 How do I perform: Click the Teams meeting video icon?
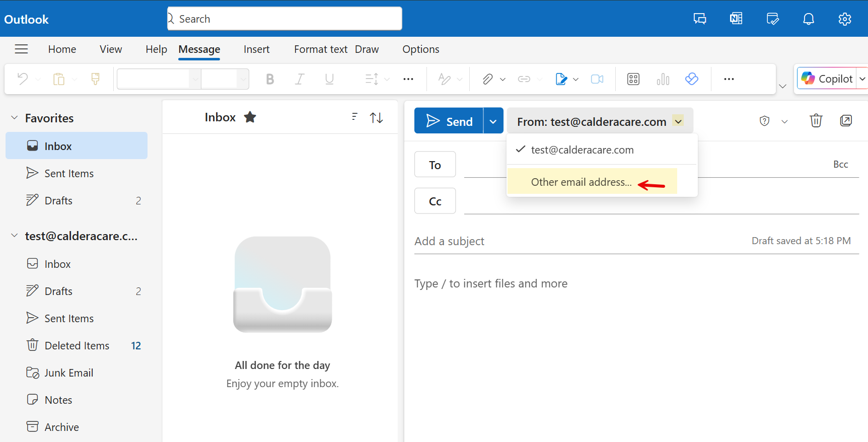tap(597, 79)
